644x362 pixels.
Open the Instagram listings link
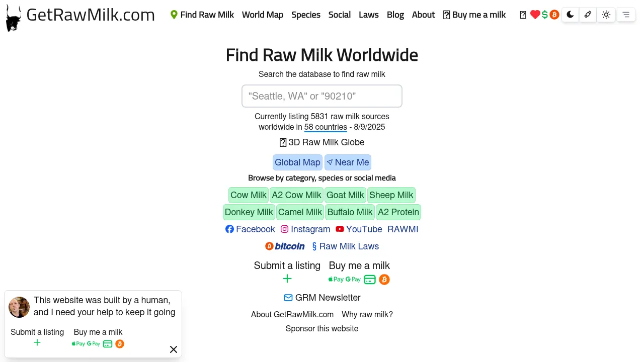tap(305, 229)
